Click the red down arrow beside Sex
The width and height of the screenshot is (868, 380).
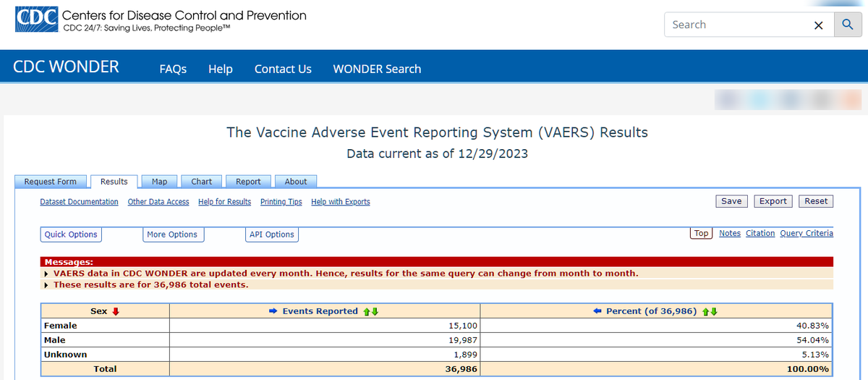tap(115, 311)
